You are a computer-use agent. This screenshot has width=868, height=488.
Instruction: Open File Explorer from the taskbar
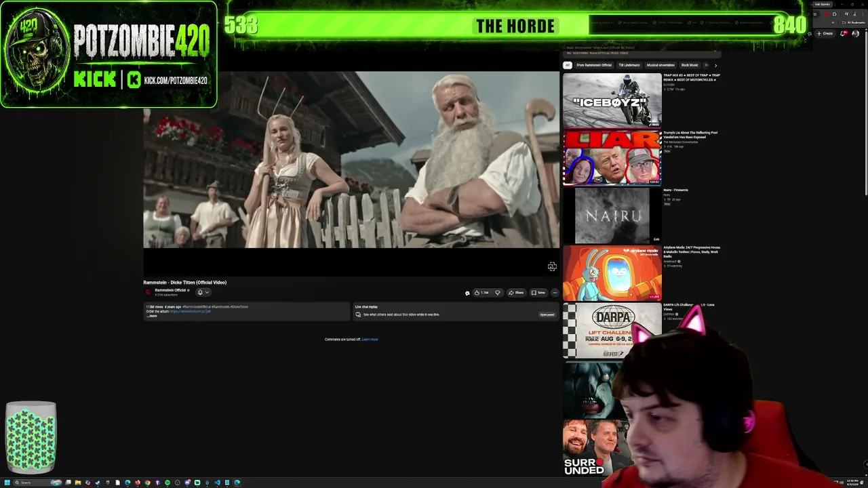(78, 483)
